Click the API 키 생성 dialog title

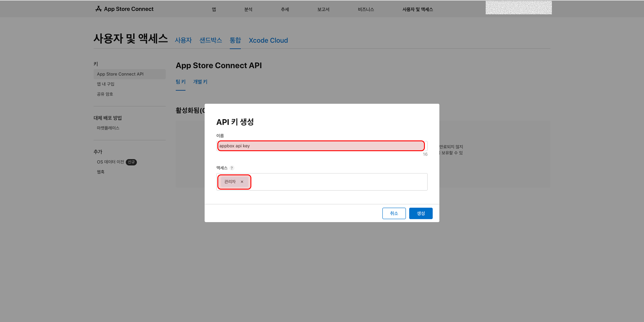[235, 122]
